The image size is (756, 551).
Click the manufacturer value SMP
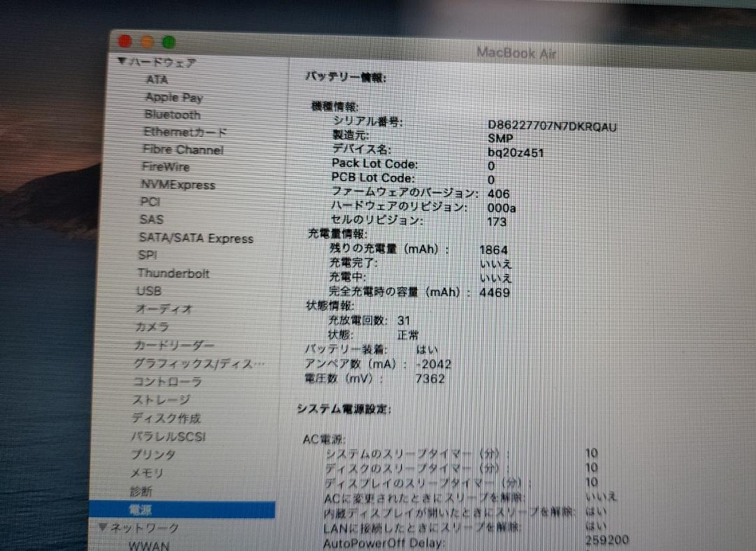coord(500,139)
